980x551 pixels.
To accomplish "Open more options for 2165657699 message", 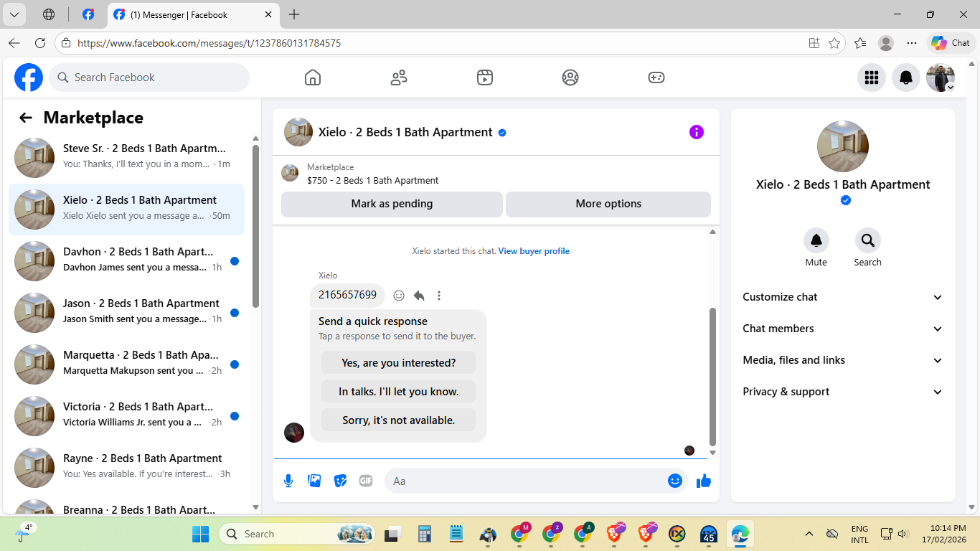I will tap(439, 296).
